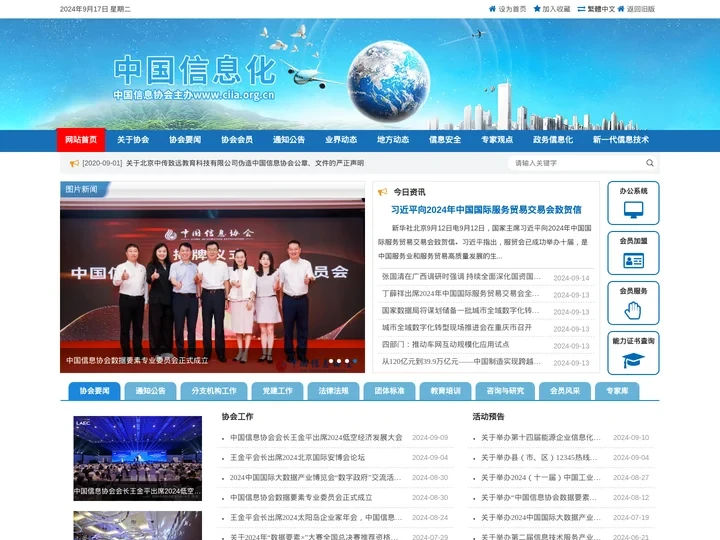
Task: Open the 地方动态 navigation item
Action: click(393, 140)
